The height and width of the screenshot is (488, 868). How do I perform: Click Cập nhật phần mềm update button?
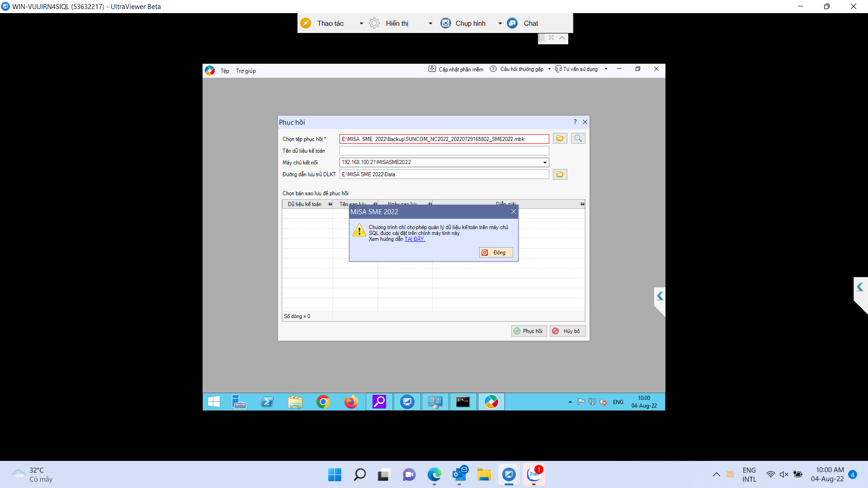456,69
